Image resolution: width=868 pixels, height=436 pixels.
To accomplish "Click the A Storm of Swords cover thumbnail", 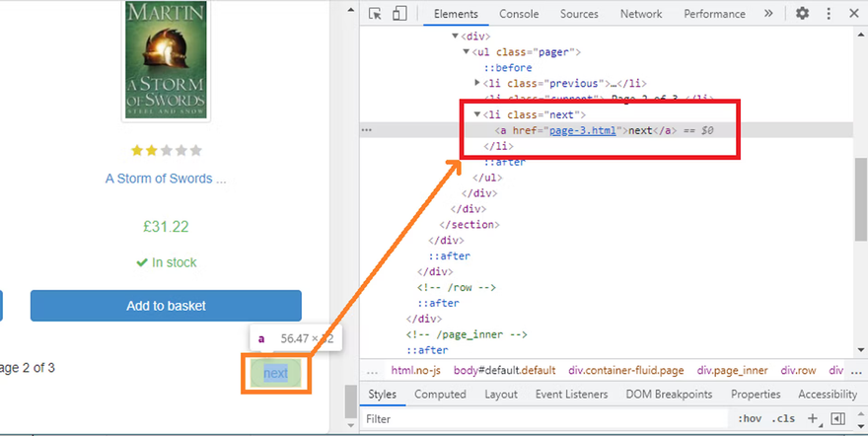I will 166,59.
